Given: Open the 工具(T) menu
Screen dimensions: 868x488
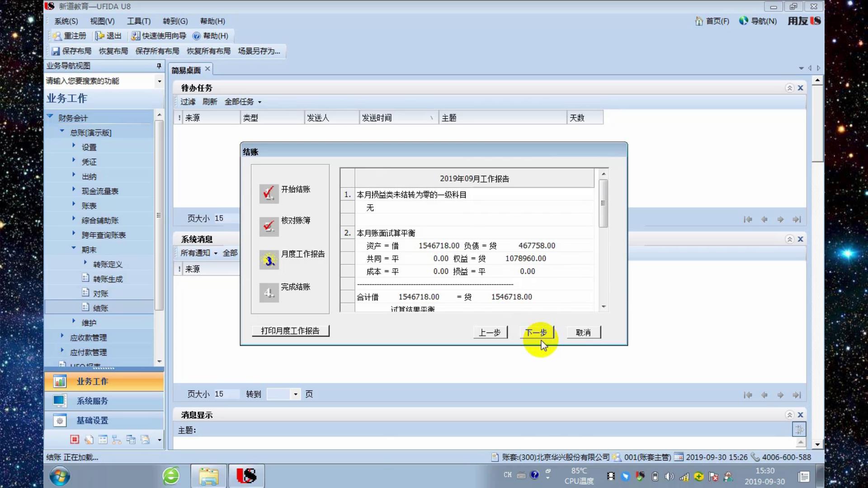Looking at the screenshot, I should click(138, 21).
